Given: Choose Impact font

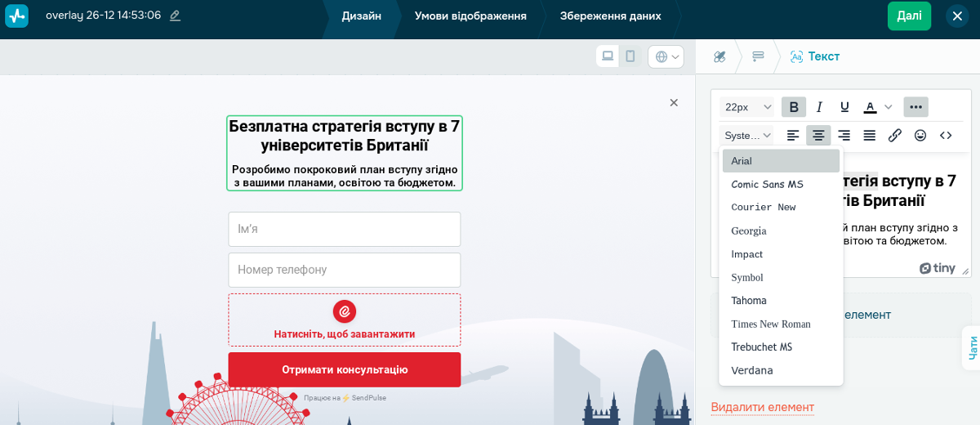Looking at the screenshot, I should (x=781, y=254).
